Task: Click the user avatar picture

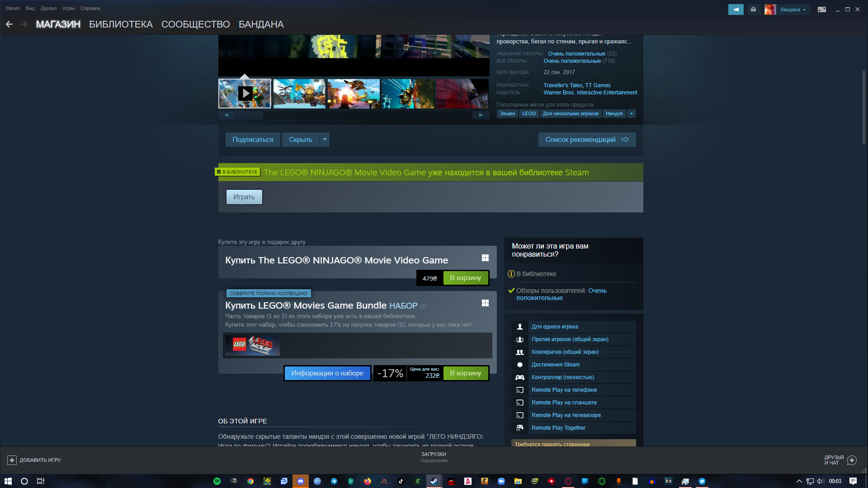Action: [770, 9]
